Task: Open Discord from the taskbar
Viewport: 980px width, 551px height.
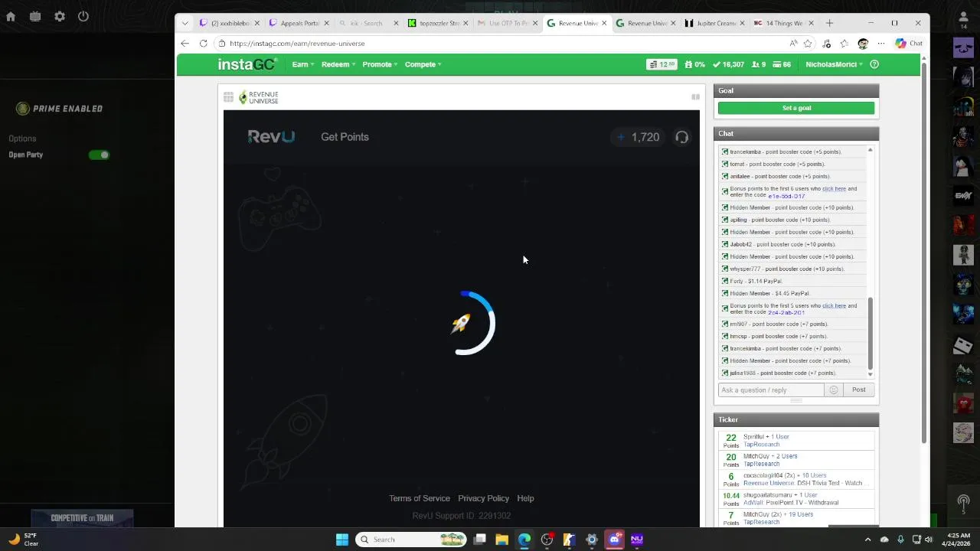Action: coord(614,540)
